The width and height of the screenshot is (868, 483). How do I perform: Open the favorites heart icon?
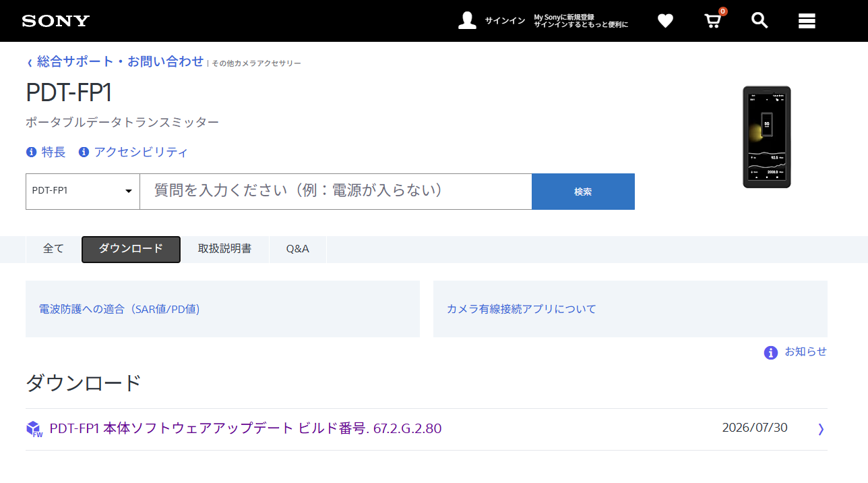(665, 21)
